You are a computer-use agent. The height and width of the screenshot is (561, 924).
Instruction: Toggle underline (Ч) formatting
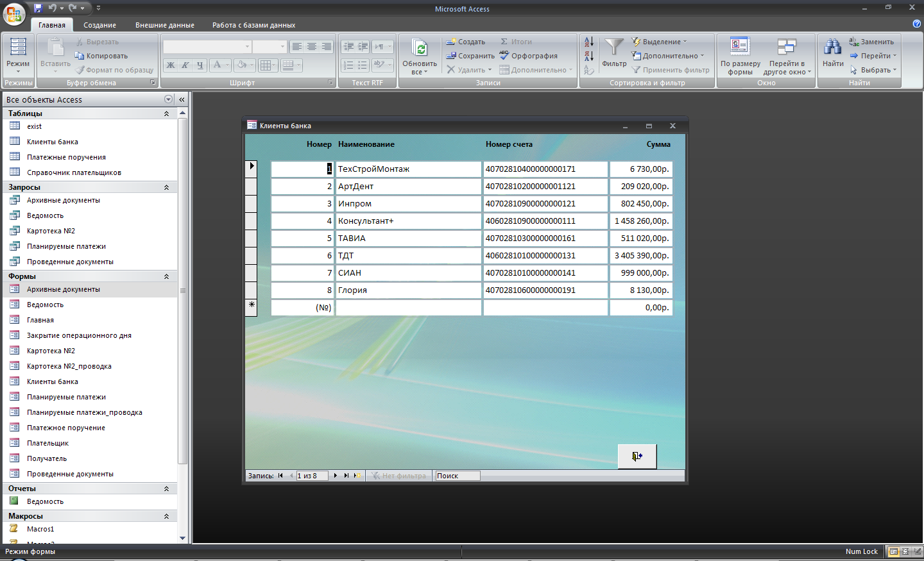(200, 65)
